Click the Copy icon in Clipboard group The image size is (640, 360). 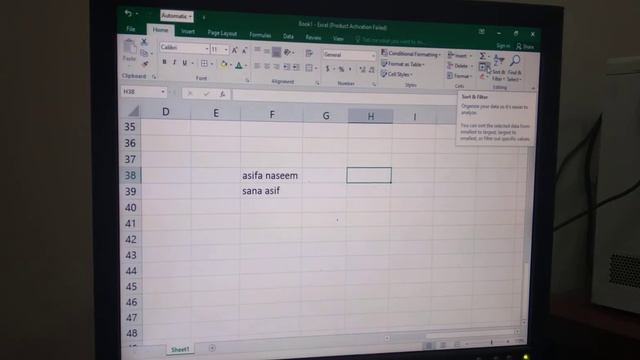144,53
